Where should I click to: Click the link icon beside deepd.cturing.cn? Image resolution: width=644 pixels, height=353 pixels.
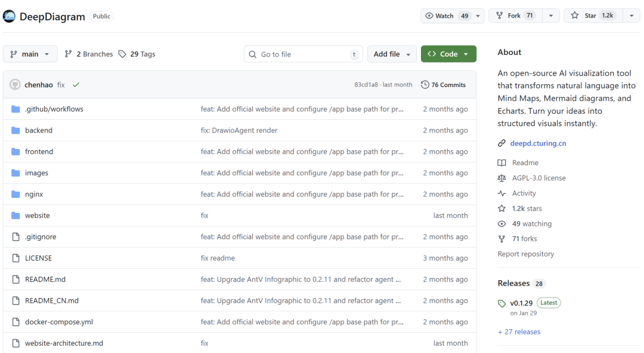[x=501, y=143]
